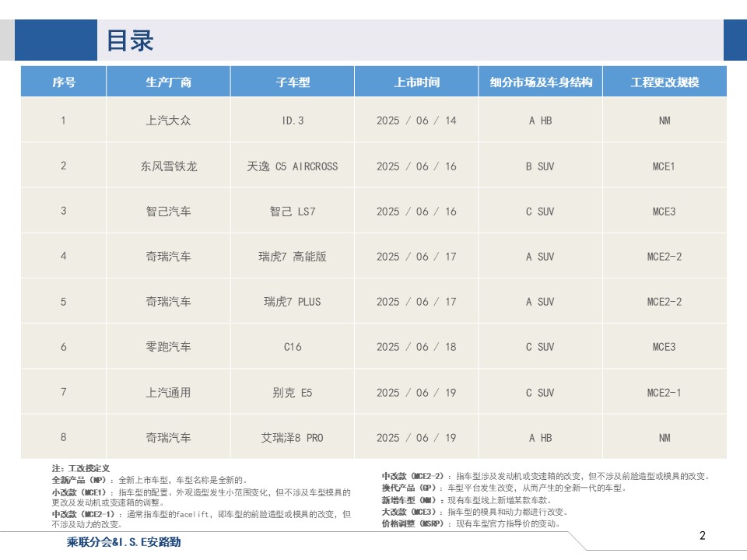Click row number 6 in 序号 column
Screen dimensions: 747x560
pos(63,347)
